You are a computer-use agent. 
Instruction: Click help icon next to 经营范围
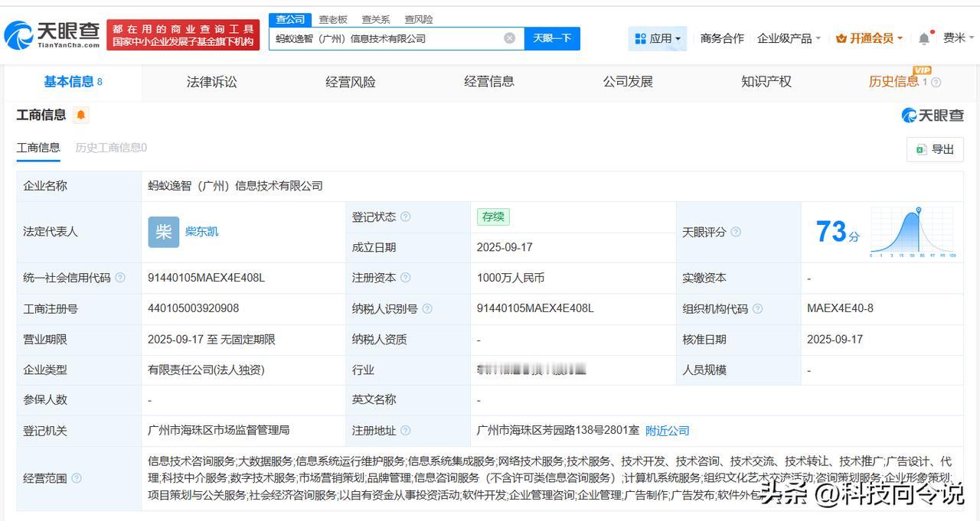(x=76, y=478)
